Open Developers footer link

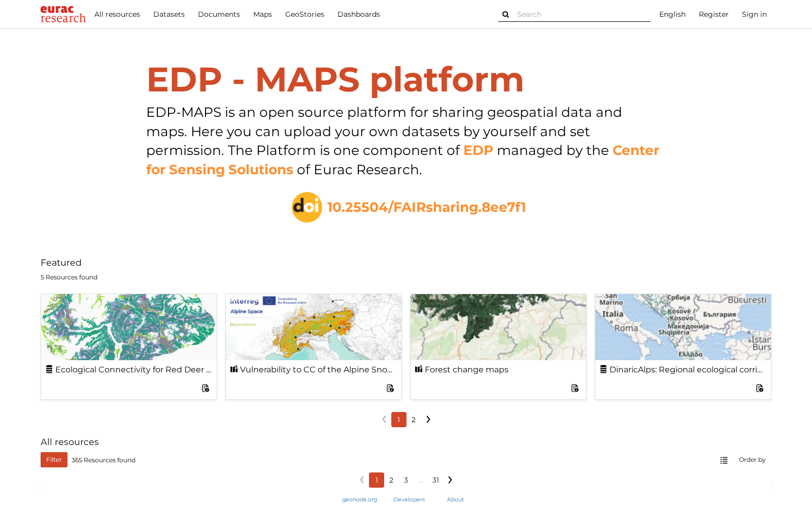click(x=409, y=499)
